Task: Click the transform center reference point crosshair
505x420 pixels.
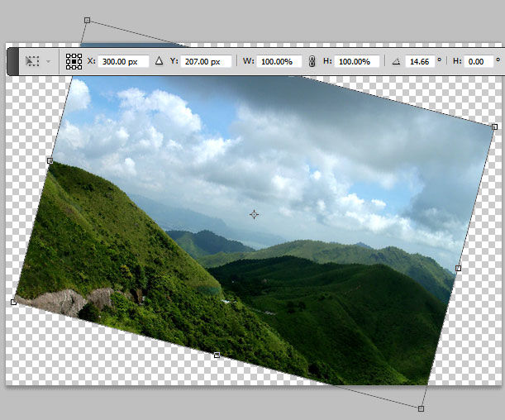Action: pyautogui.click(x=254, y=214)
